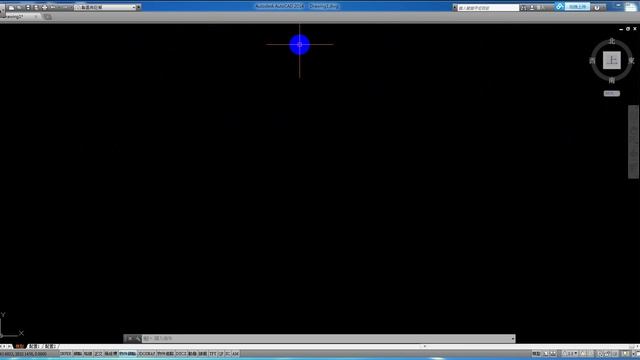Restore the drawing viewport window
The image size is (640, 360).
[x=628, y=29]
